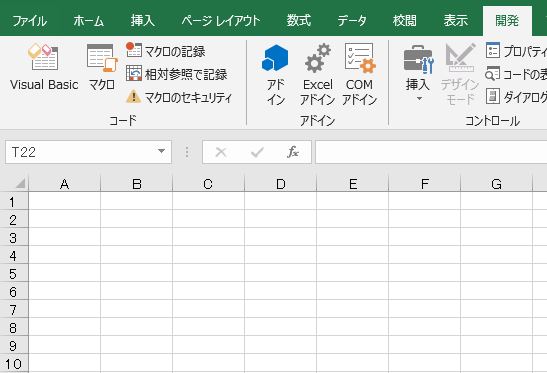
Task: Select column G header
Action: click(496, 184)
